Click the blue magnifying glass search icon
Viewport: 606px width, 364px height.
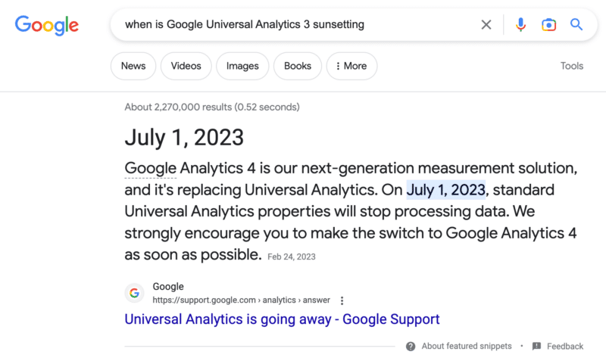click(576, 25)
